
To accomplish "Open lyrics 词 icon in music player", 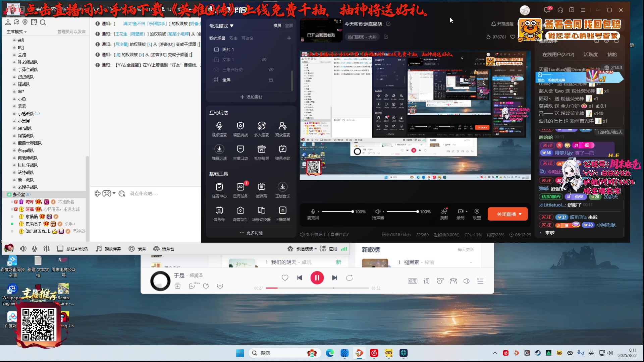I will point(426,281).
